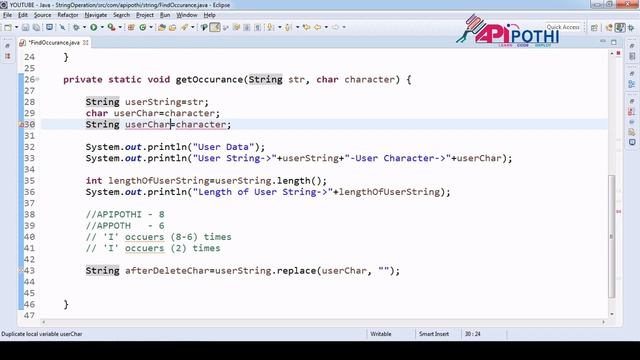Click the Next Annotation arrow icon

click(x=271, y=27)
